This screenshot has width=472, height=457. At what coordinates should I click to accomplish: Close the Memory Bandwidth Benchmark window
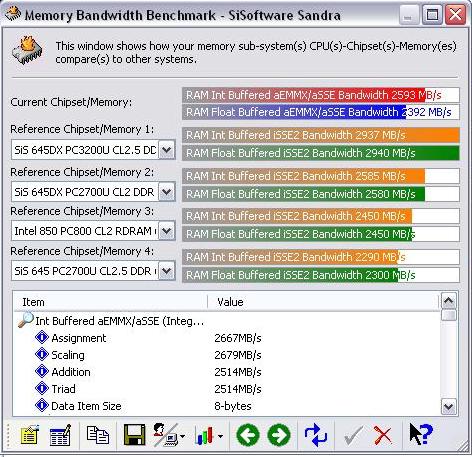pyautogui.click(x=455, y=15)
